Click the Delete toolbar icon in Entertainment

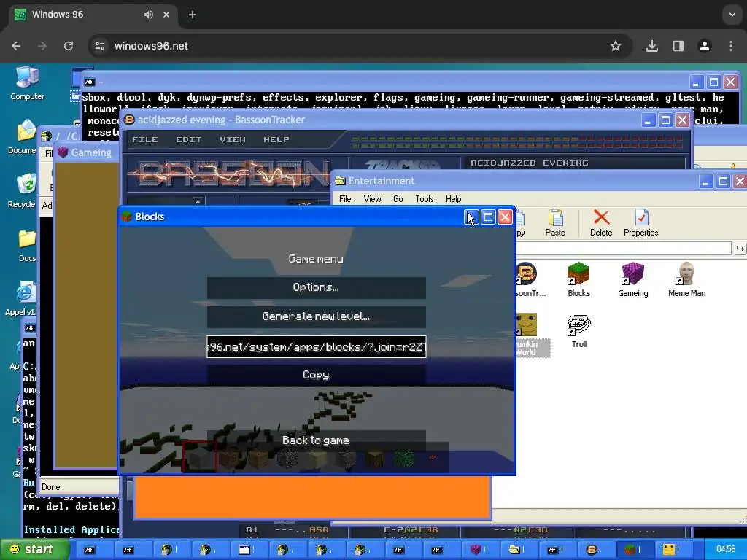pos(601,223)
